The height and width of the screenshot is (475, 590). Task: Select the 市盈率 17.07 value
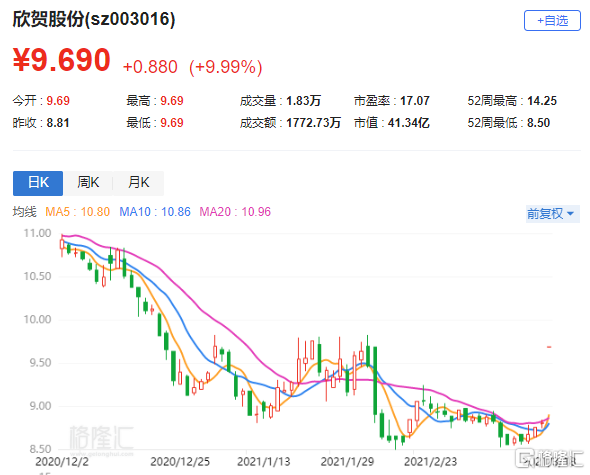415,101
